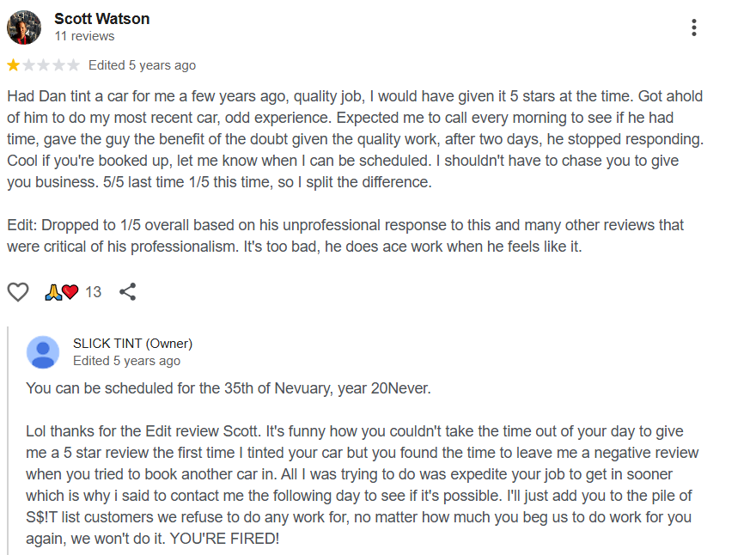Click the fifth grey rating star

pyautogui.click(x=73, y=65)
